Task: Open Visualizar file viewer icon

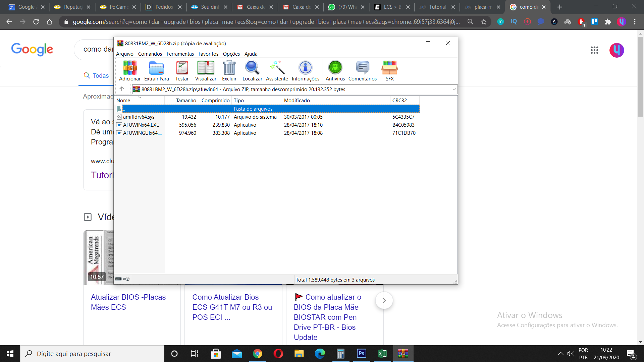Action: point(206,71)
